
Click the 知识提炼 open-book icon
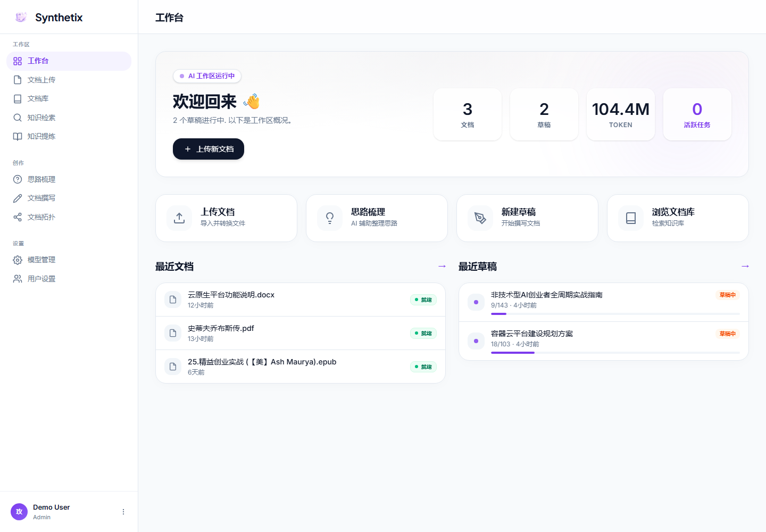pyautogui.click(x=18, y=136)
